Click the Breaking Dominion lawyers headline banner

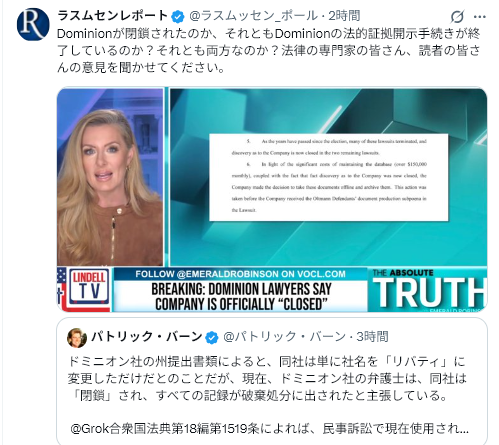tap(241, 296)
